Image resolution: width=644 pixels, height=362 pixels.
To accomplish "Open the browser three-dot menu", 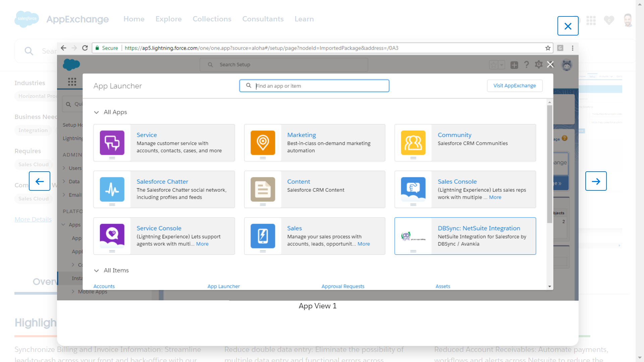I will [573, 48].
